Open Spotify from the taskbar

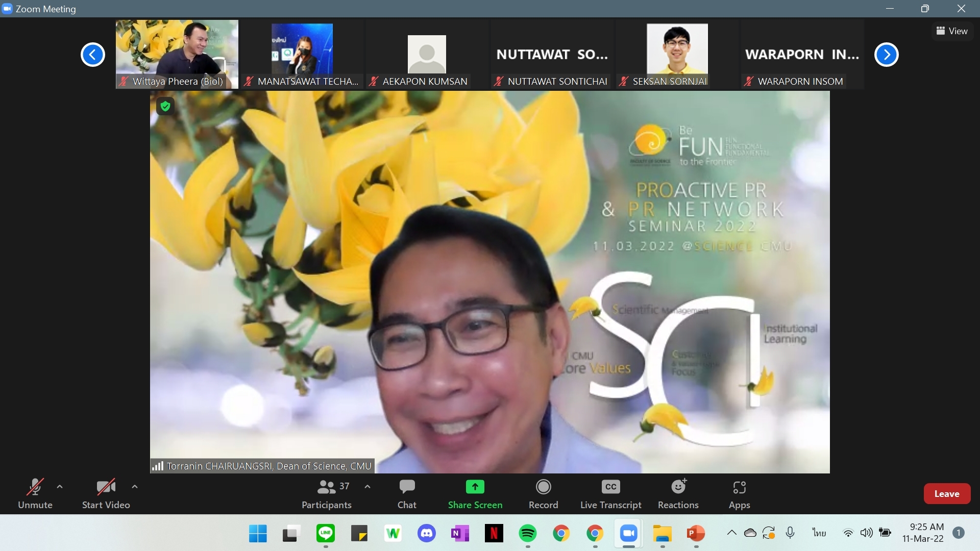tap(527, 534)
